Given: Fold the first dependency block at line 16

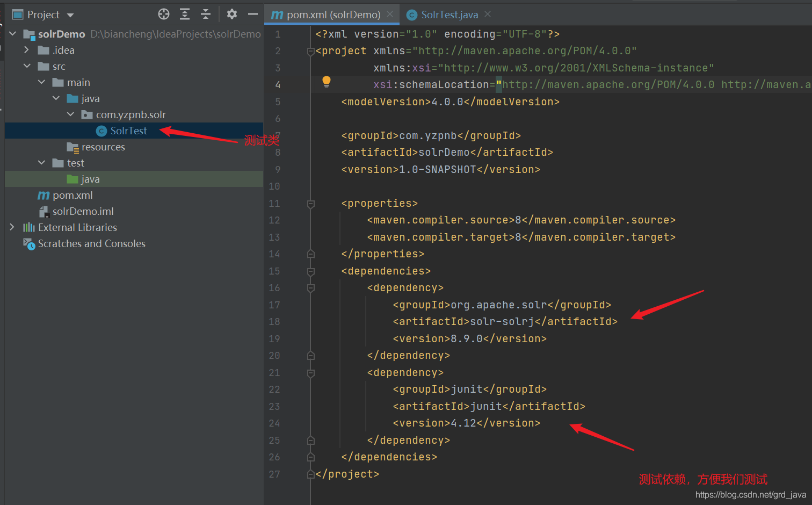Looking at the screenshot, I should (310, 288).
